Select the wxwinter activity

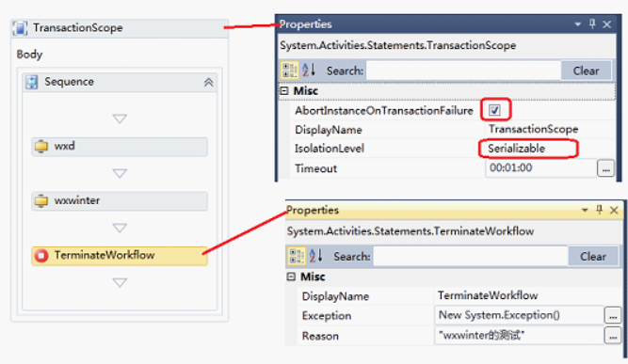coord(120,200)
